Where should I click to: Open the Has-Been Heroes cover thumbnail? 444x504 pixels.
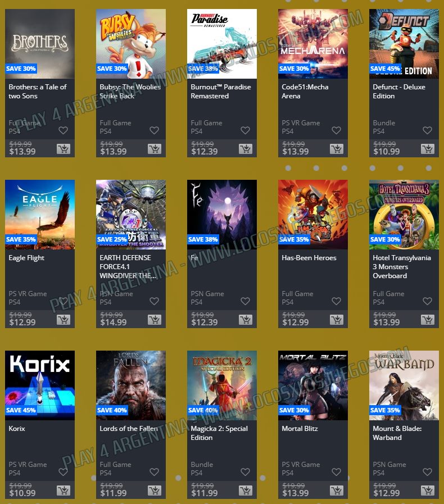coord(313,215)
